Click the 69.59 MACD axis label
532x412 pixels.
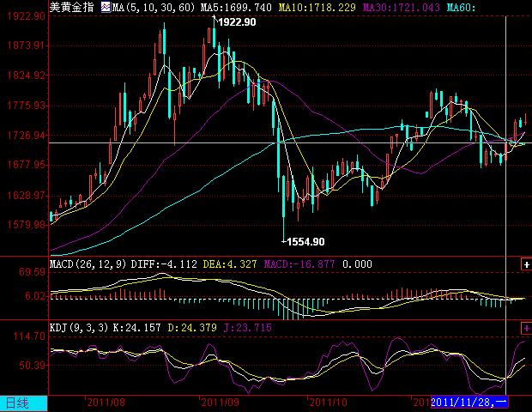(32, 272)
